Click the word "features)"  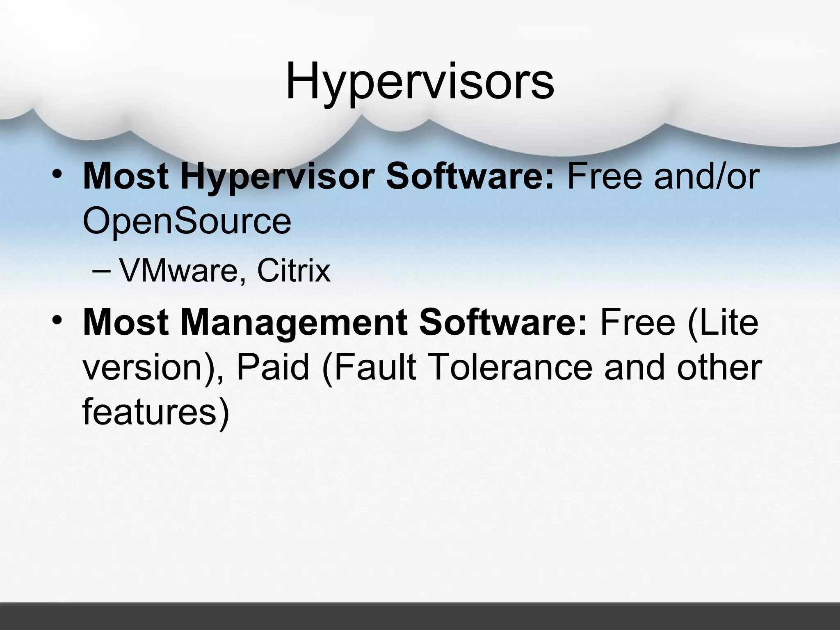coord(155,411)
